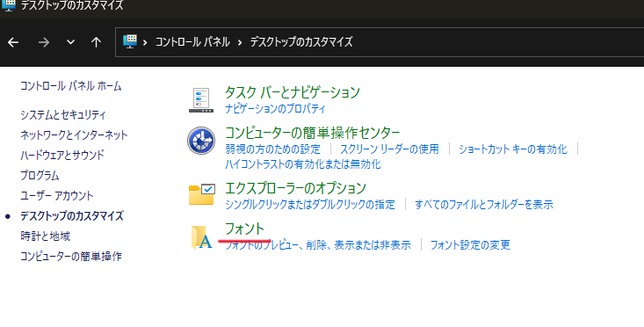
Task: Open すべてのファイルとフォルダーを表示 link
Action: pyautogui.click(x=484, y=204)
